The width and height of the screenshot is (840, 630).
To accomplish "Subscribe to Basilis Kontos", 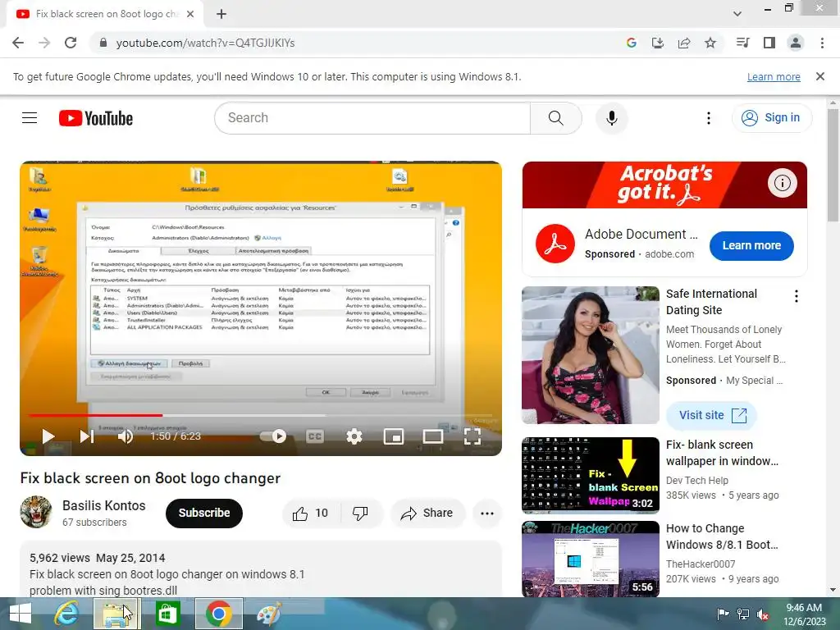I will tap(204, 514).
